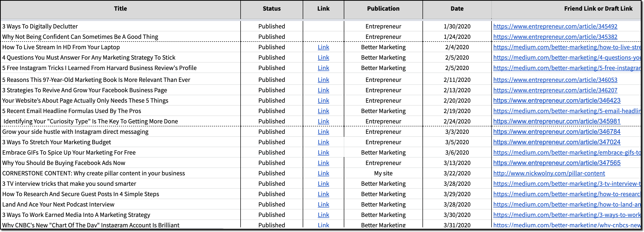The image size is (644, 232).
Task: Open Link for Email Headline Formulas row
Action: pyautogui.click(x=323, y=111)
